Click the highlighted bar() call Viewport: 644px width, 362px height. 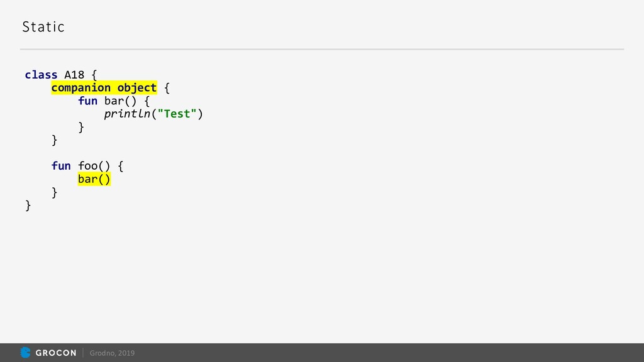(94, 179)
